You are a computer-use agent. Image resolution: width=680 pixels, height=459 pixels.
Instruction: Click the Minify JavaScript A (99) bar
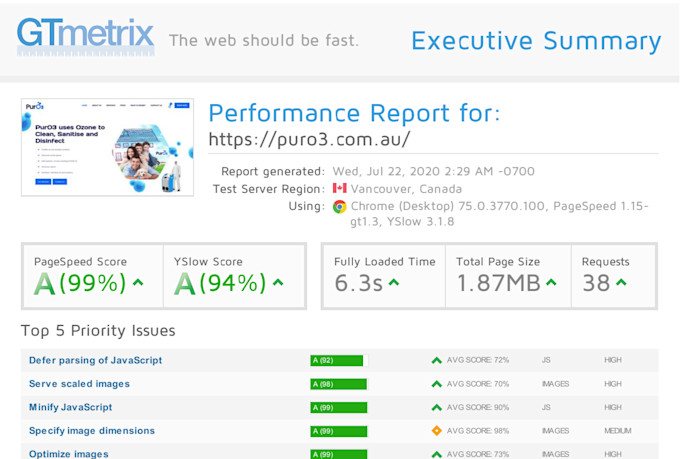pos(339,407)
